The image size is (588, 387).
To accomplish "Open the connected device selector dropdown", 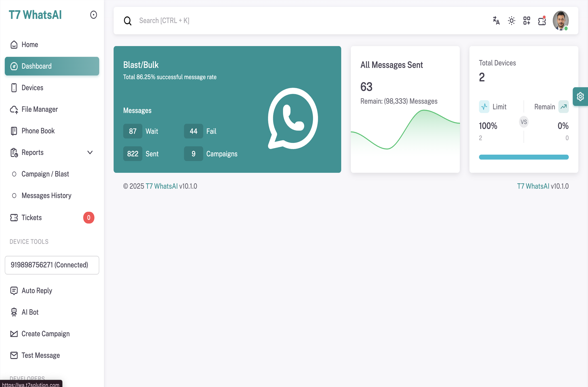I will (x=52, y=265).
